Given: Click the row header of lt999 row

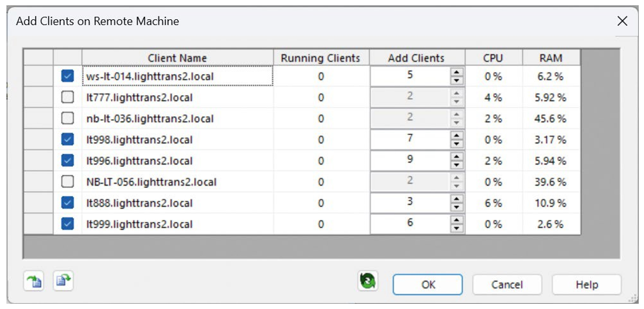Looking at the screenshot, I should 39,224.
